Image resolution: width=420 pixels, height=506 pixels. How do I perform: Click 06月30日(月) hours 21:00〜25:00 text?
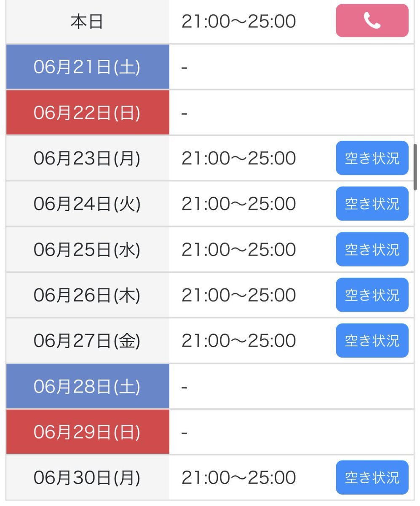[x=239, y=478]
